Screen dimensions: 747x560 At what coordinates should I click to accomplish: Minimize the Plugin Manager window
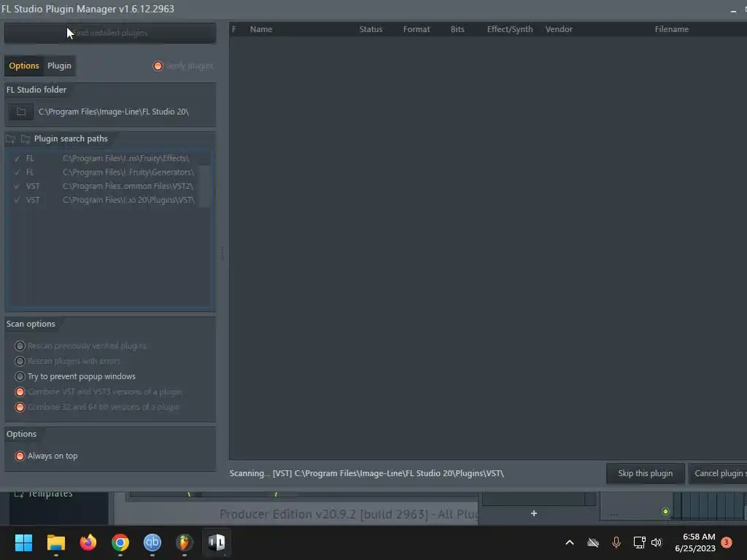(x=733, y=10)
